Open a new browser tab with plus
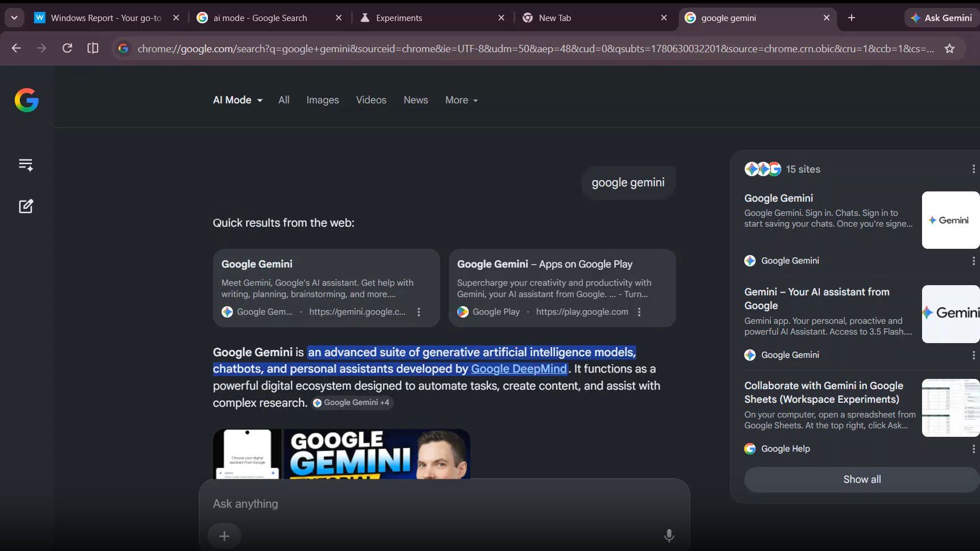This screenshot has width=980, height=551. point(852,18)
